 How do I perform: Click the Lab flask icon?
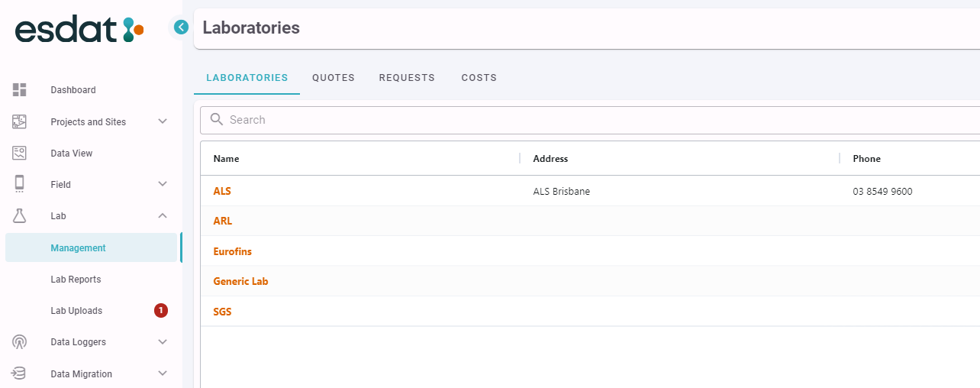tap(20, 216)
